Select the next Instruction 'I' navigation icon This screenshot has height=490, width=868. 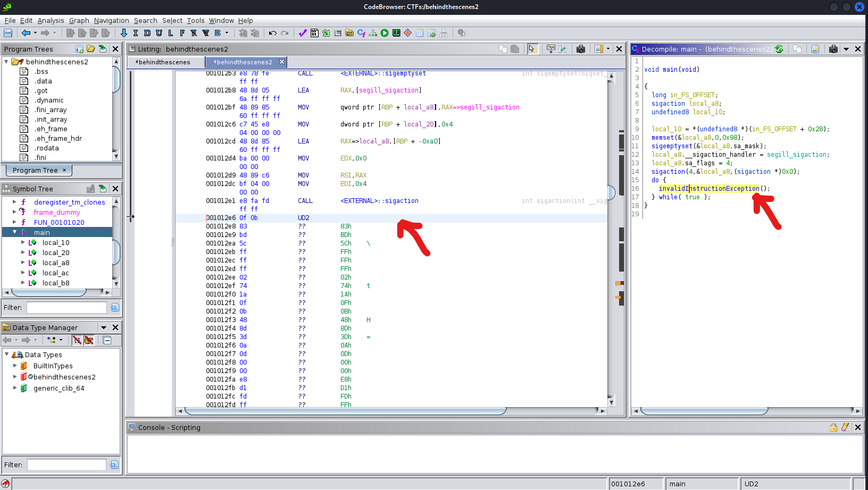(136, 33)
